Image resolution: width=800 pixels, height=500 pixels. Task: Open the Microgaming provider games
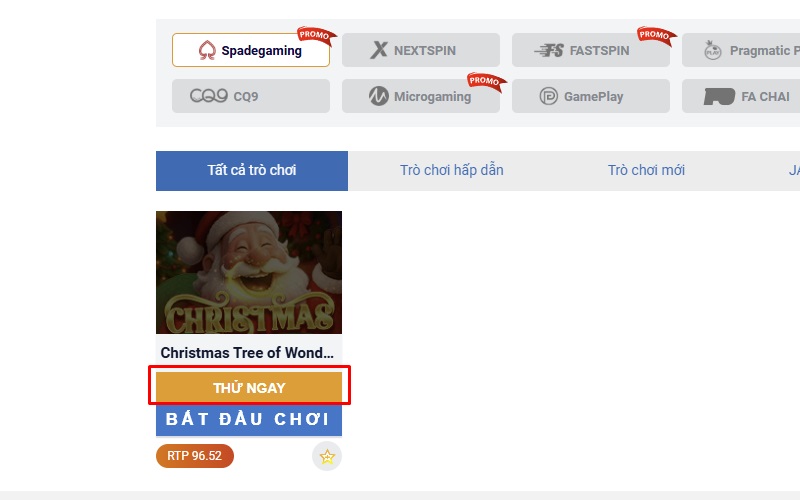[x=420, y=96]
